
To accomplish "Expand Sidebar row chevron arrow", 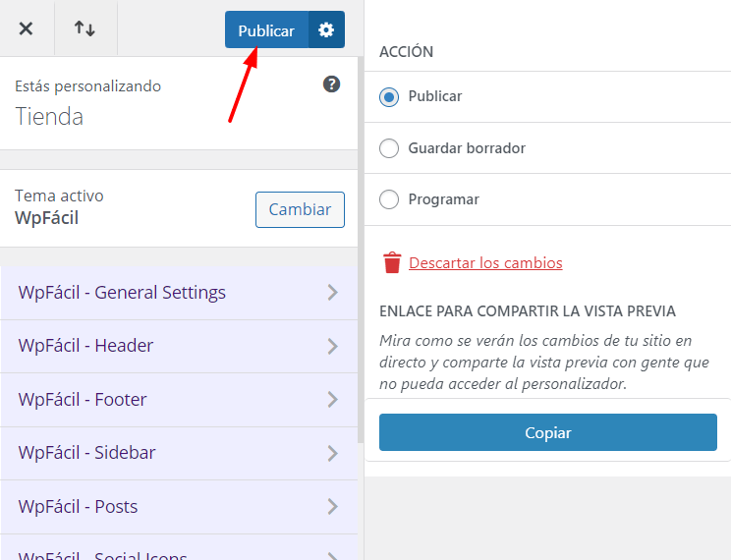I will tap(332, 453).
